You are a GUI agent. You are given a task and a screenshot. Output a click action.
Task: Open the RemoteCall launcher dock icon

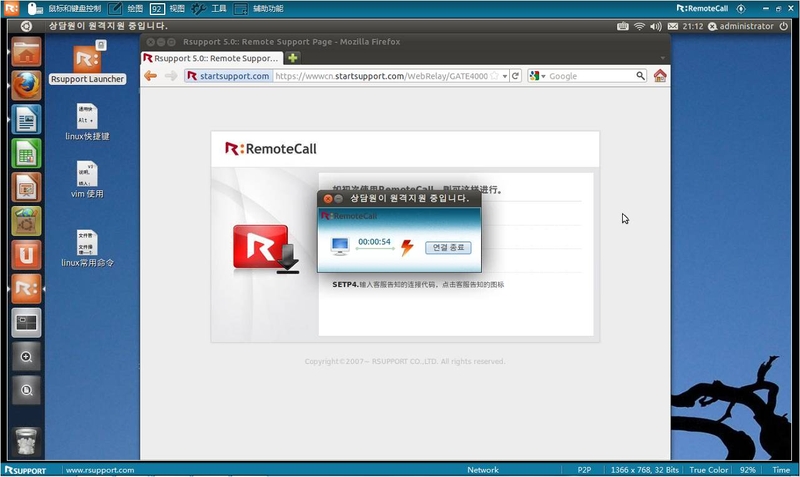tap(26, 288)
